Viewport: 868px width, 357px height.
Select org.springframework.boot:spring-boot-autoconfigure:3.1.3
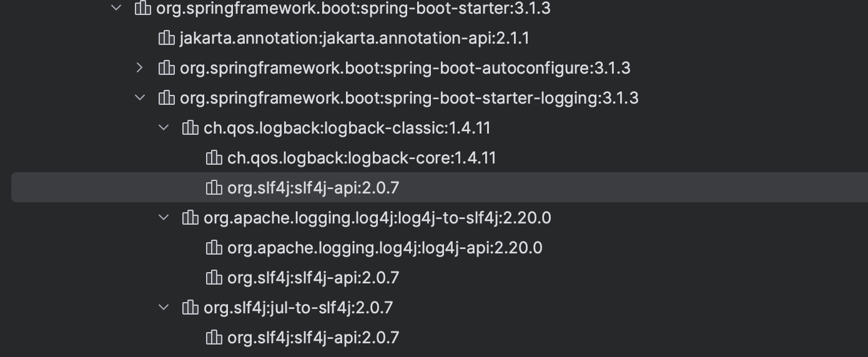(405, 68)
